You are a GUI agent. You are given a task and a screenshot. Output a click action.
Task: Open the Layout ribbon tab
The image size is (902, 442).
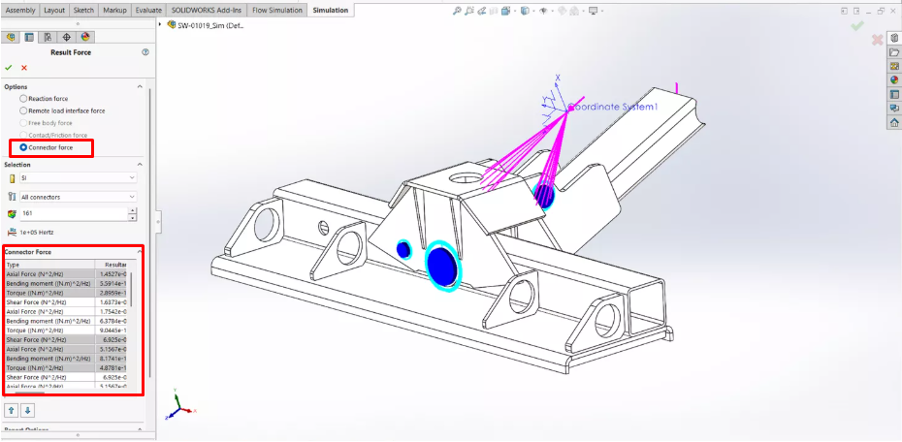point(55,10)
